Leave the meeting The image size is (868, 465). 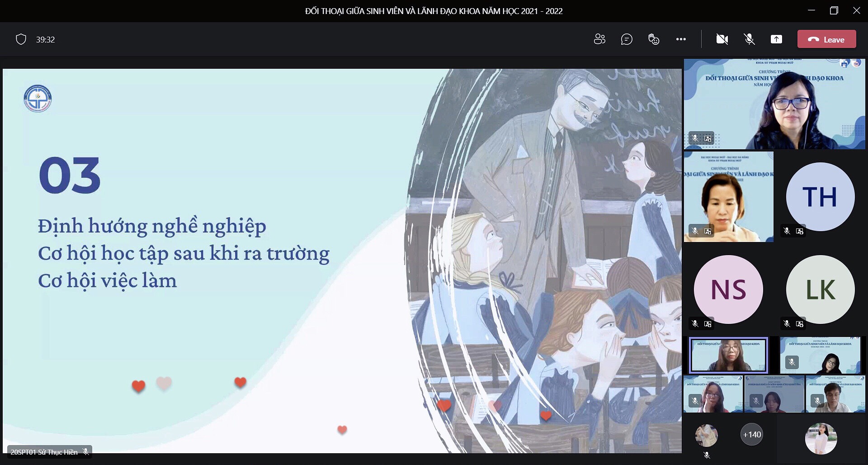coord(826,39)
